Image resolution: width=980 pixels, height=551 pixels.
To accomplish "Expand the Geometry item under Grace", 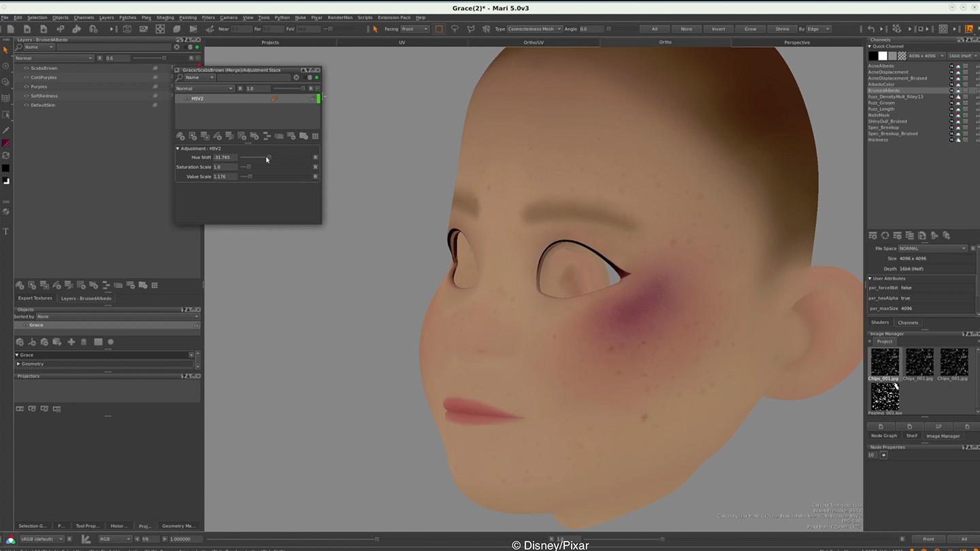I will pos(18,364).
